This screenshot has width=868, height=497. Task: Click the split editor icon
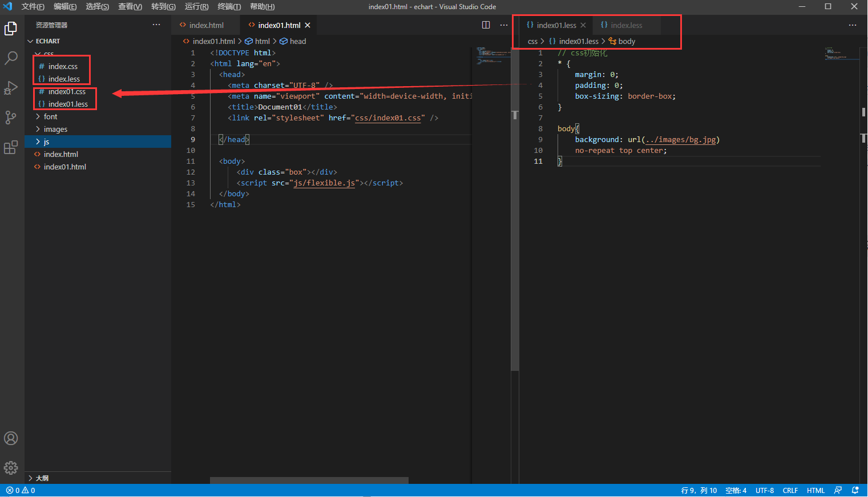486,25
